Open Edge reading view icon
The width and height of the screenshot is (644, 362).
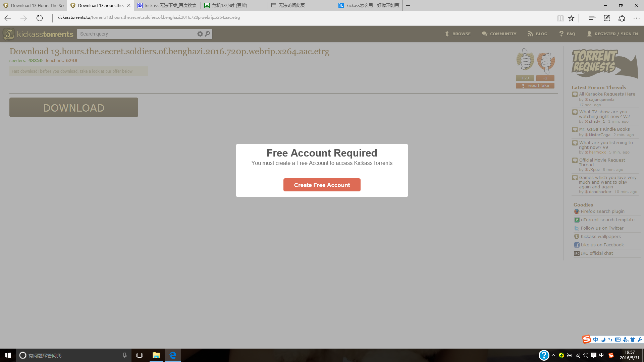click(x=560, y=18)
